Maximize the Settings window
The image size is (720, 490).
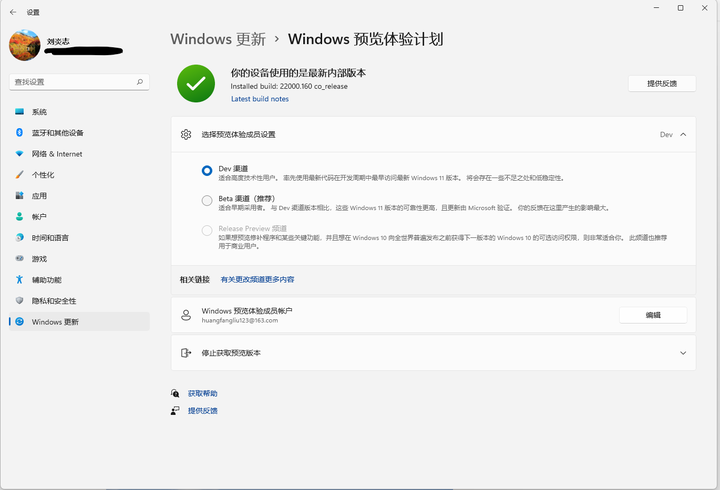(681, 8)
